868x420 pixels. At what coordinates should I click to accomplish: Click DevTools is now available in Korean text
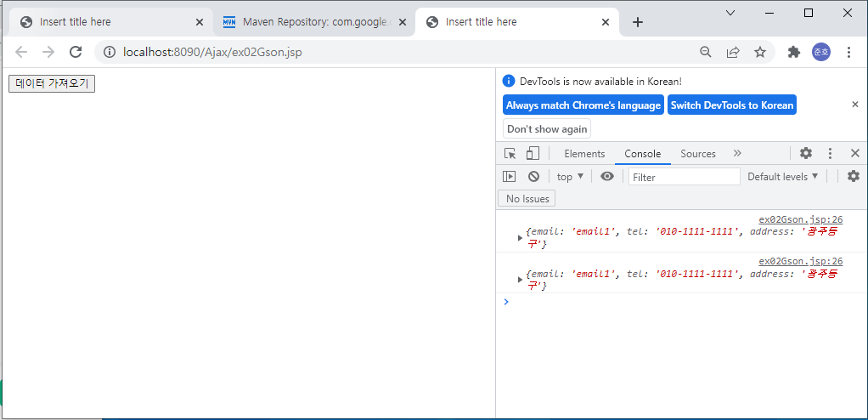(x=600, y=81)
